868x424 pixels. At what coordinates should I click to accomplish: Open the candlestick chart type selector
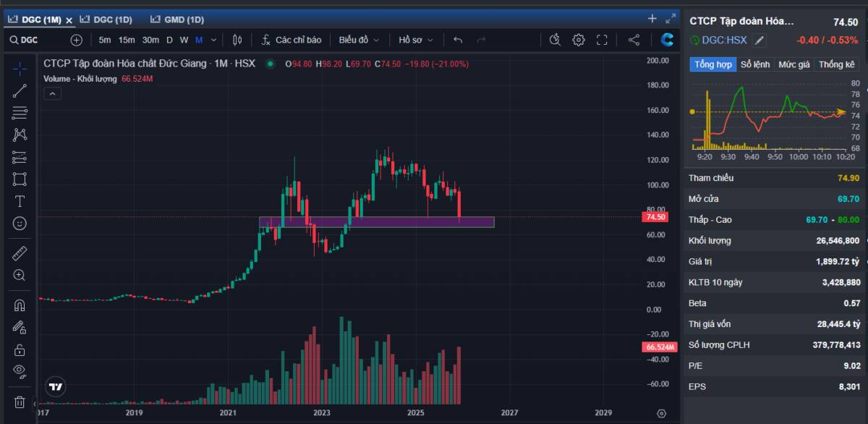(x=237, y=40)
